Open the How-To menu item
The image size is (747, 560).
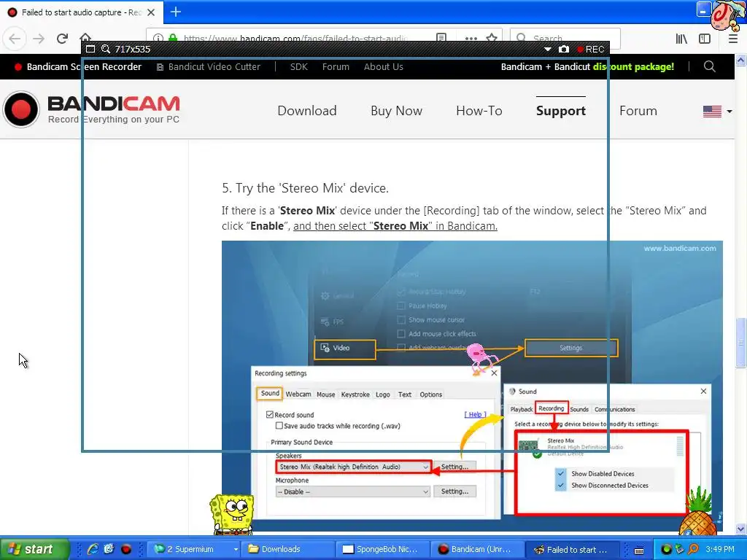pos(479,111)
